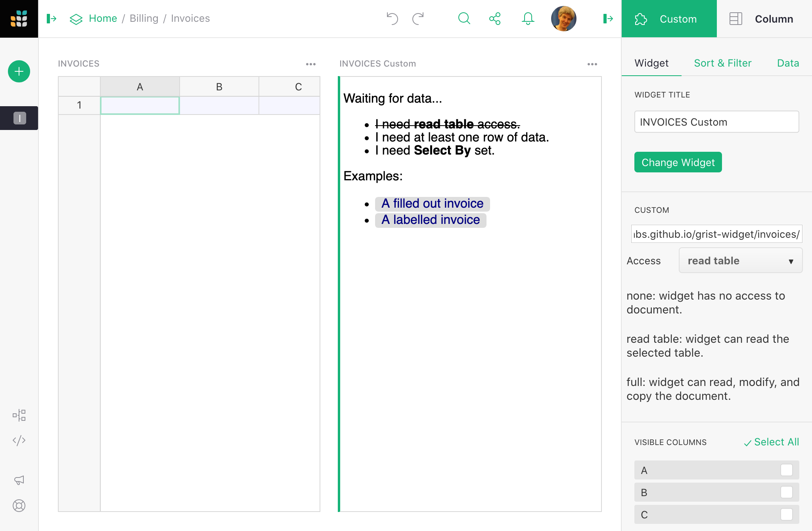Open the Access level dropdown

(741, 260)
